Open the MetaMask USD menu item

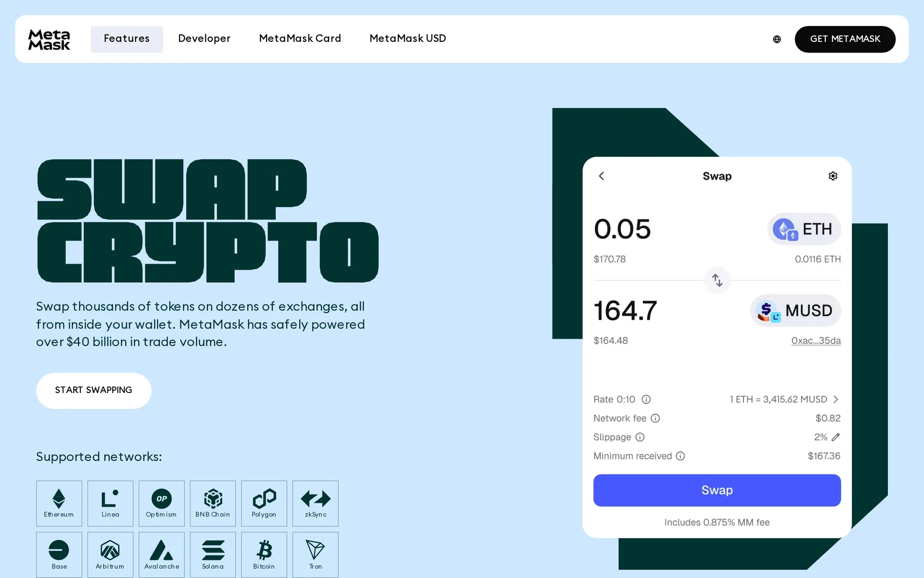(x=408, y=39)
